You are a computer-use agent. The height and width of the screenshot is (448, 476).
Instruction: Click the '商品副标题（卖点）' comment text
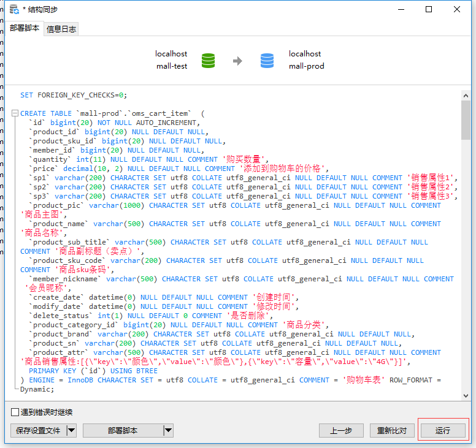click(x=97, y=251)
